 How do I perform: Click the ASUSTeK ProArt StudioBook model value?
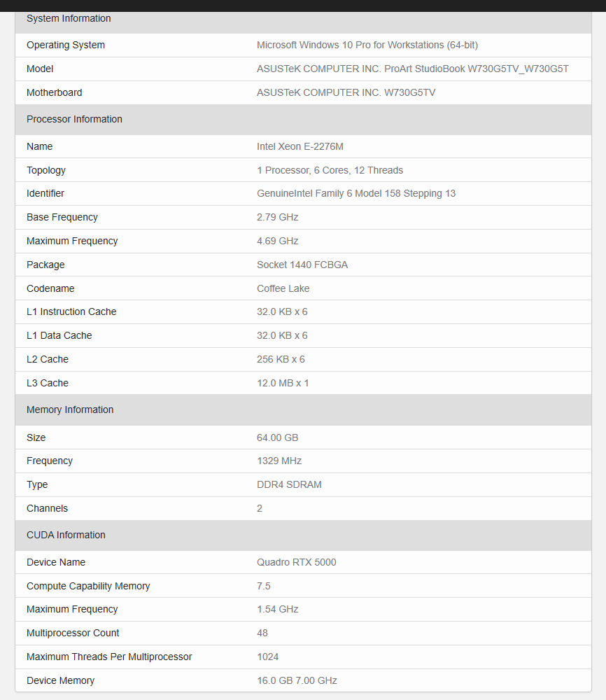pyautogui.click(x=412, y=69)
